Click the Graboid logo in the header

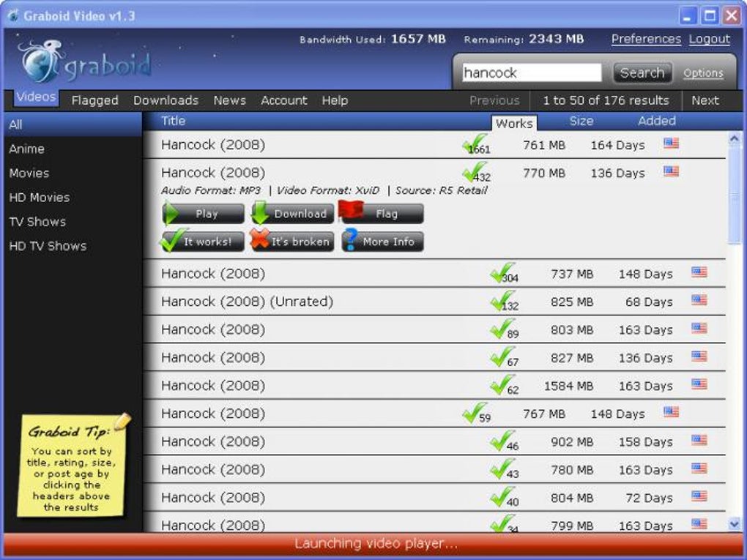pos(85,62)
